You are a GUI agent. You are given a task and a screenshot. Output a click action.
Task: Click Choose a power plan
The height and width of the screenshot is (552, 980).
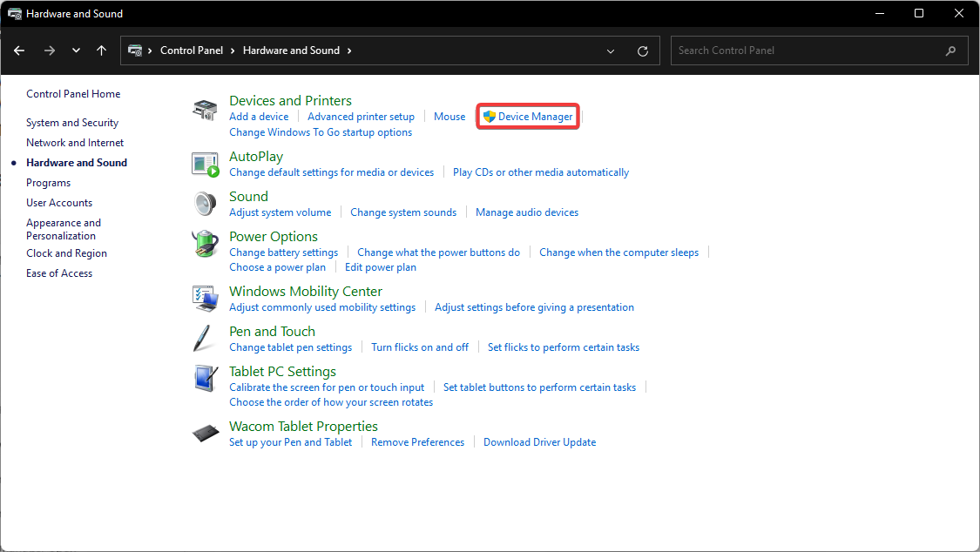(x=277, y=267)
